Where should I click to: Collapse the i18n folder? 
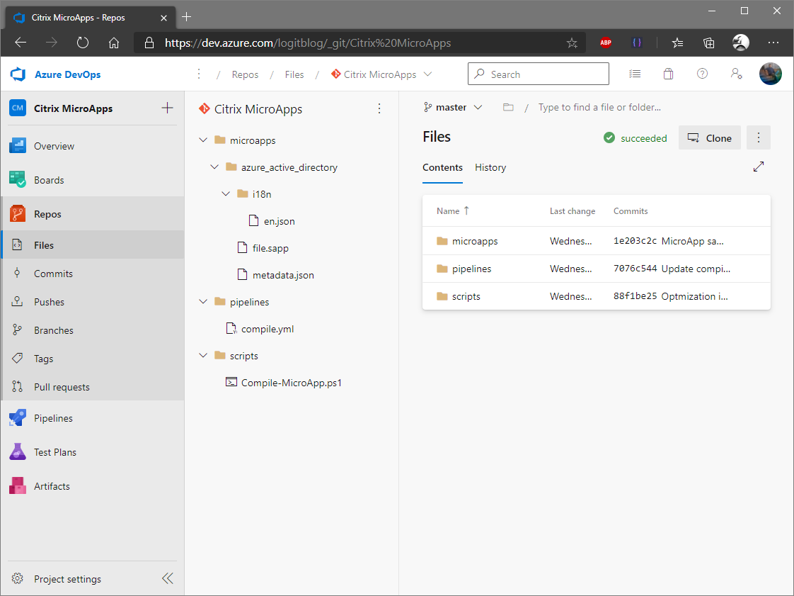226,193
